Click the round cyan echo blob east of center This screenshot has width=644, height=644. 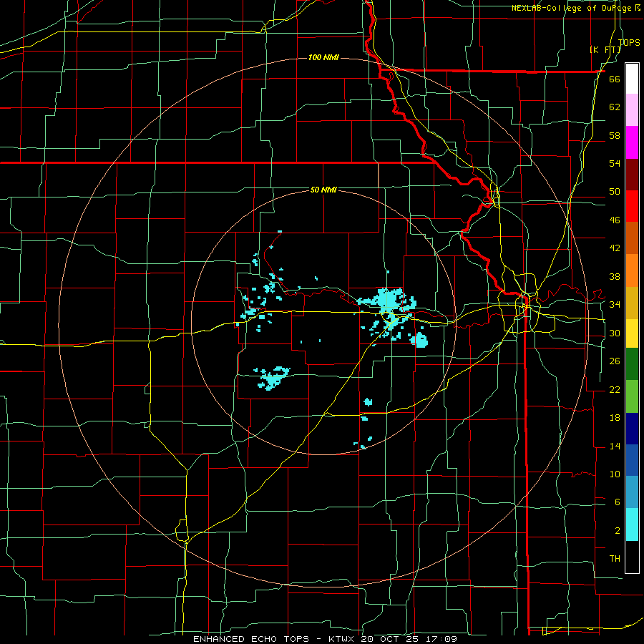click(419, 340)
